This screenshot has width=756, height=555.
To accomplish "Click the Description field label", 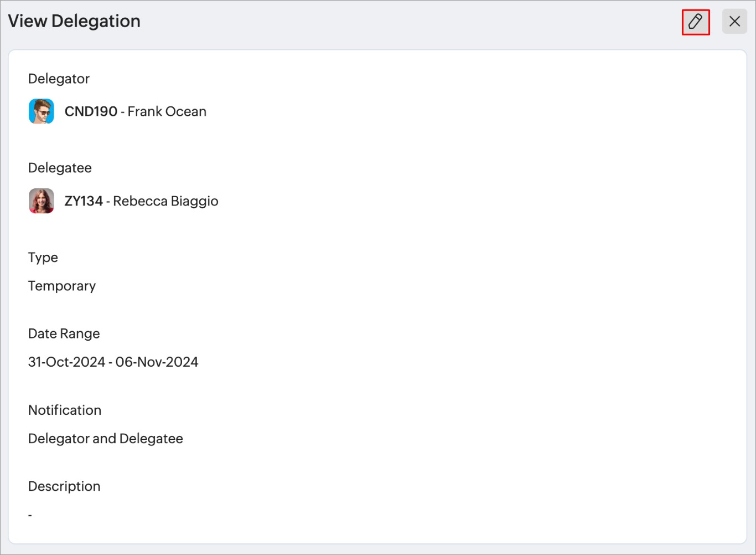I will pyautogui.click(x=64, y=486).
